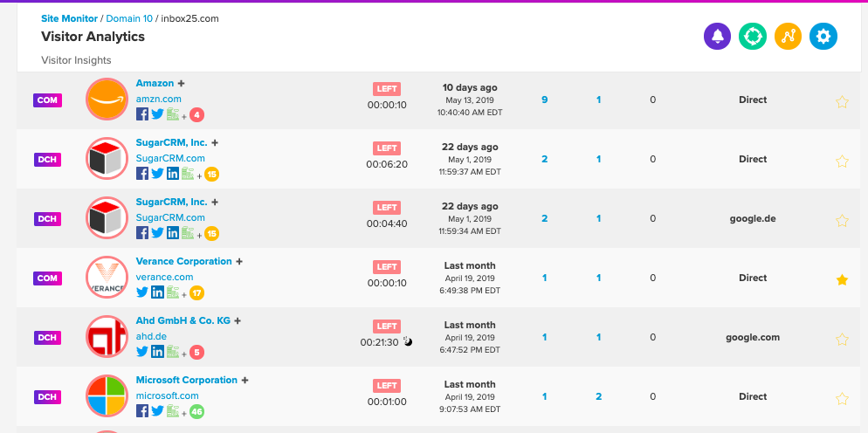Screen dimensions: 868x433
Task: Expand the plus next to Verance Corporation
Action: point(239,261)
